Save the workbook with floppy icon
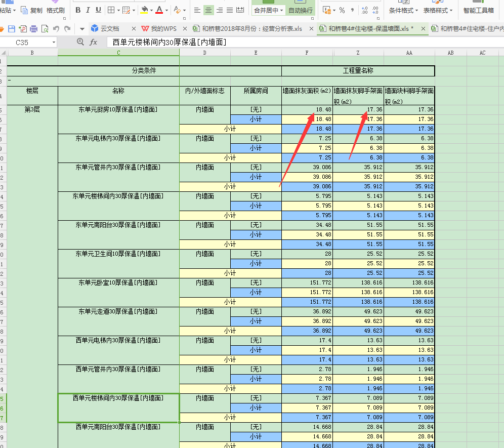This screenshot has width=504, height=448. coord(12,29)
